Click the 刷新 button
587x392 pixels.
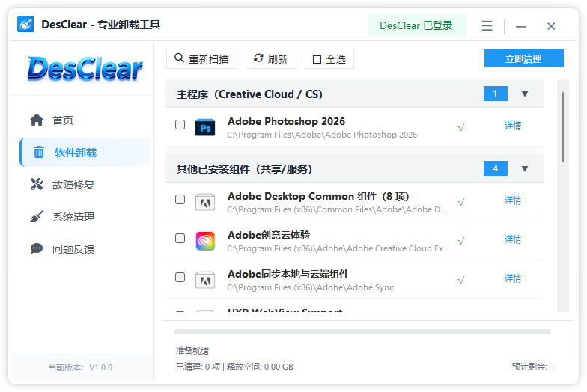click(x=271, y=58)
